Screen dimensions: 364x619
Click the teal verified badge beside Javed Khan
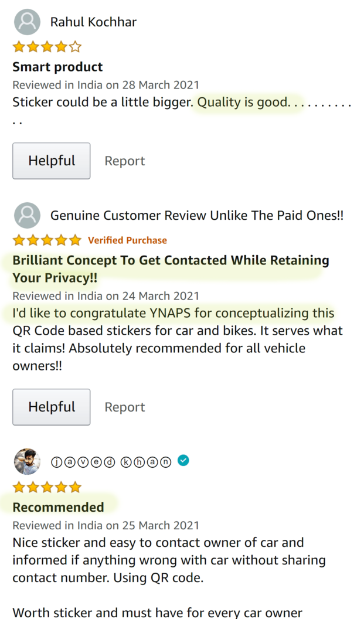point(183,460)
